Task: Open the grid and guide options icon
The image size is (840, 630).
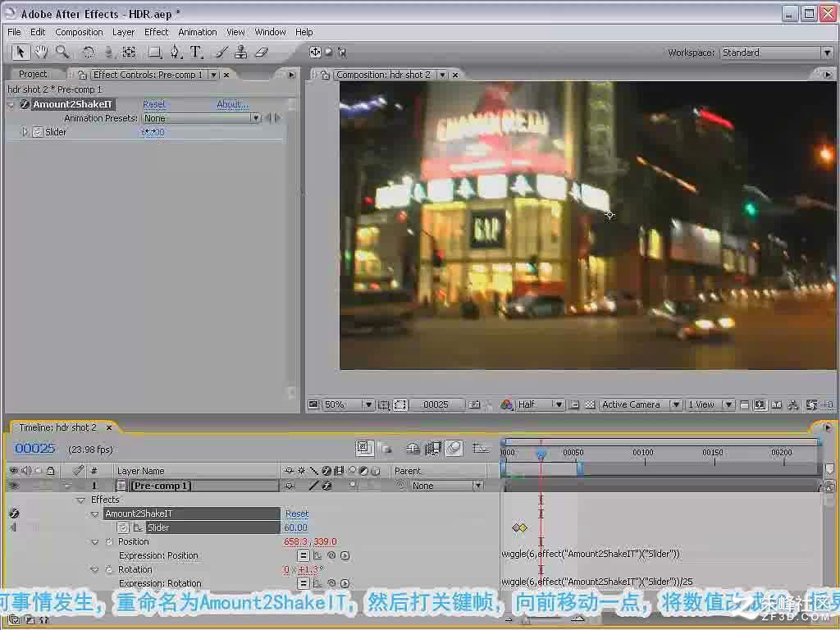Action: 384,405
